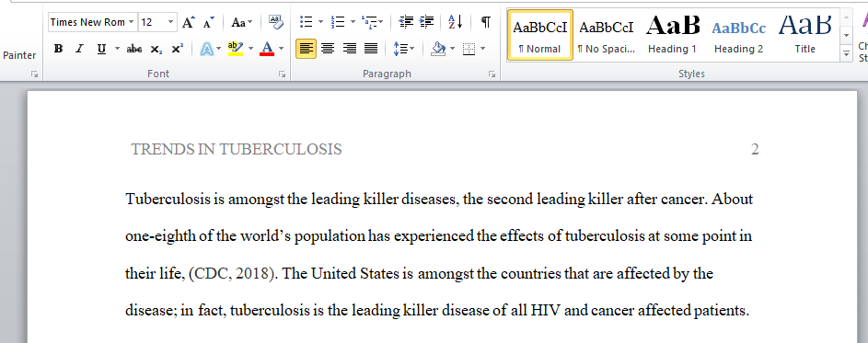Click Shrink Font icon

pyautogui.click(x=209, y=22)
